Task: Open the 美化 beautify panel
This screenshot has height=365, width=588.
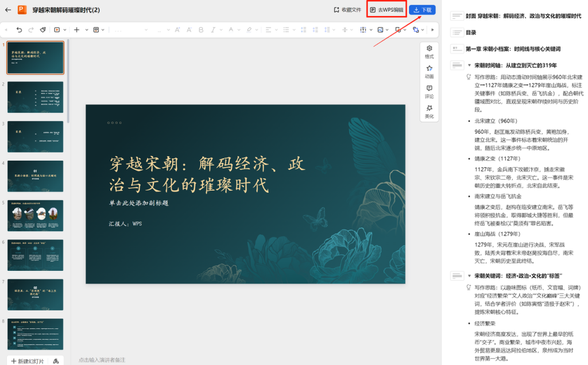Action: coord(430,111)
